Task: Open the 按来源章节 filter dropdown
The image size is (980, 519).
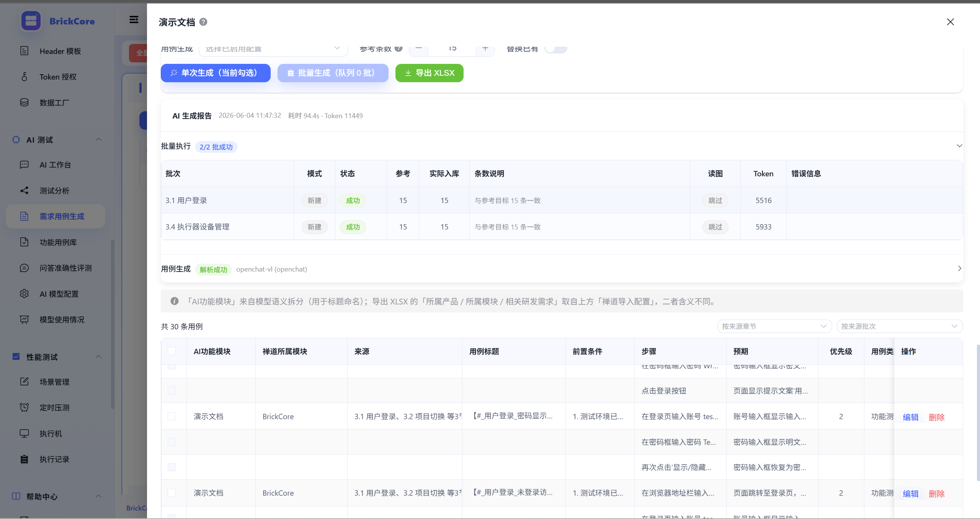Action: [x=774, y=326]
